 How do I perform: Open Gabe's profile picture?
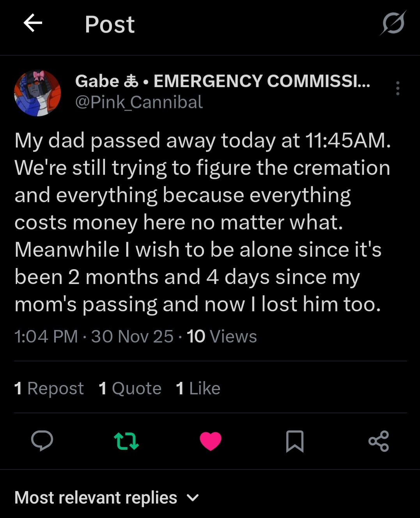37,93
